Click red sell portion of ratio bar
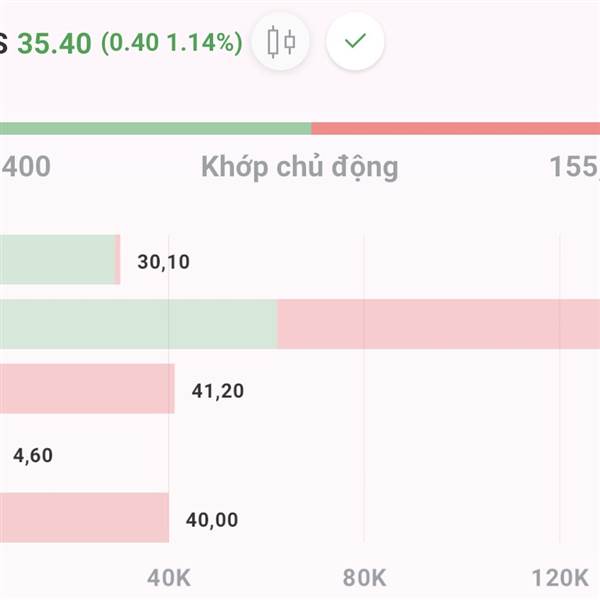This screenshot has height=600, width=600. [456, 129]
